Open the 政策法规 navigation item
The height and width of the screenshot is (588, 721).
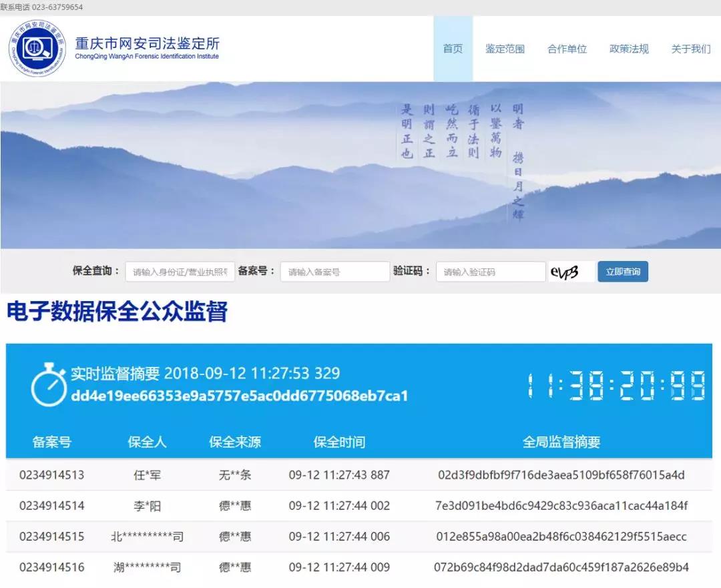click(x=629, y=49)
